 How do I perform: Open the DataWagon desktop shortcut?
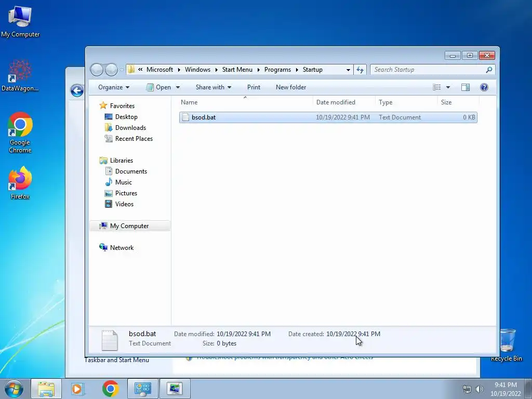20,75
